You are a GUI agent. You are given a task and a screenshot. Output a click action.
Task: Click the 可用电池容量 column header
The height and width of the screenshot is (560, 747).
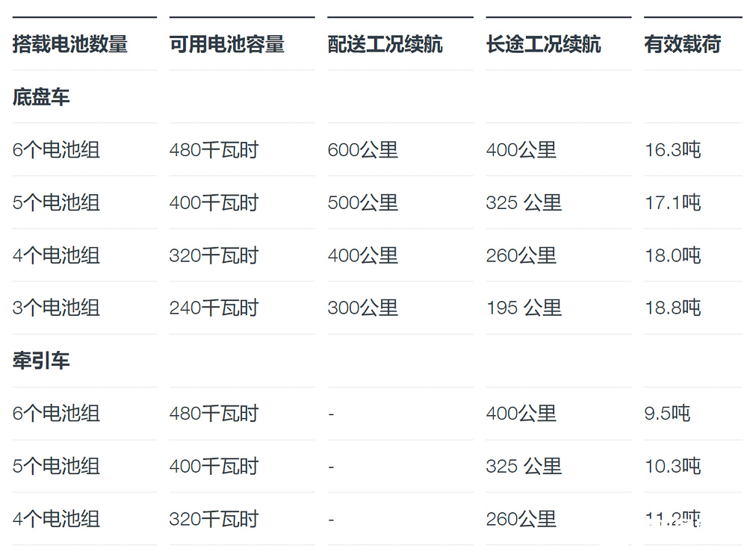pyautogui.click(x=227, y=44)
